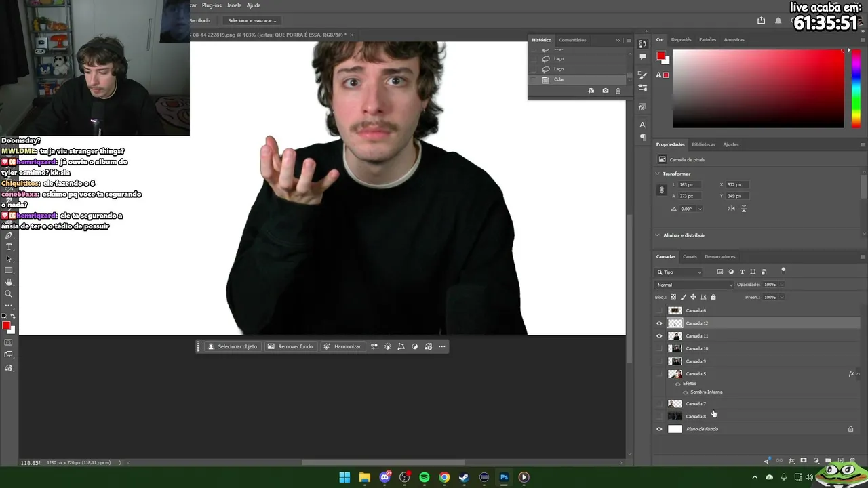Switch to the Demarcadores tab
Image resolution: width=868 pixels, height=488 pixels.
720,257
